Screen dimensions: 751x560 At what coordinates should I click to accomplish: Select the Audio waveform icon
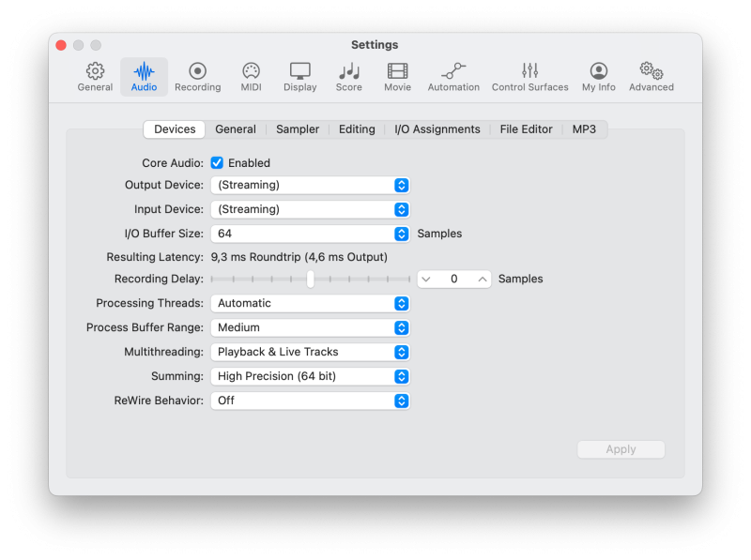click(x=144, y=72)
